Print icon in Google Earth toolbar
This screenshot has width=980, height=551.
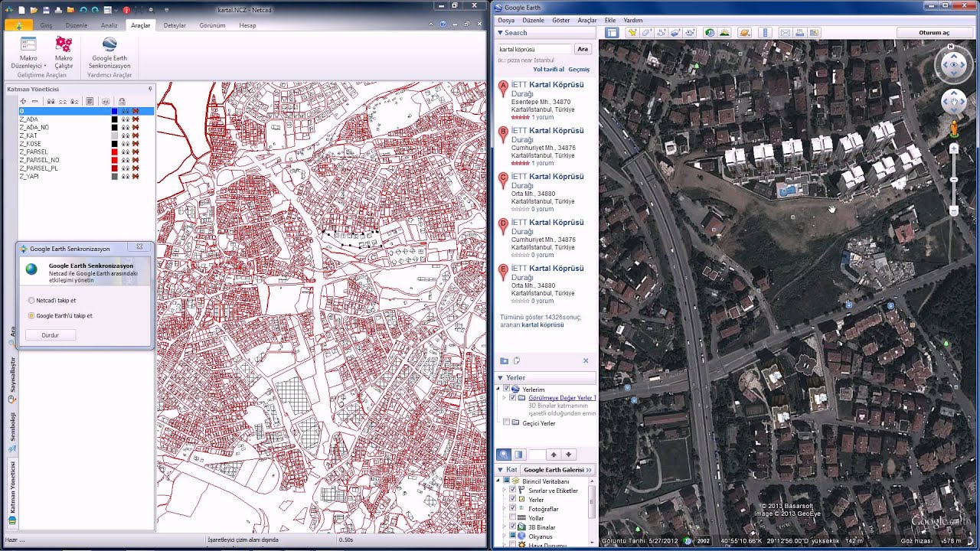coord(799,33)
